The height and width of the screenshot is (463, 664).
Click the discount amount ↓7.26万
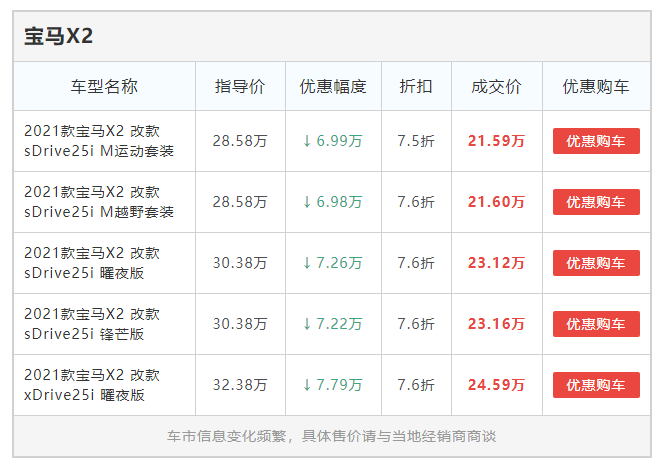[x=333, y=263]
